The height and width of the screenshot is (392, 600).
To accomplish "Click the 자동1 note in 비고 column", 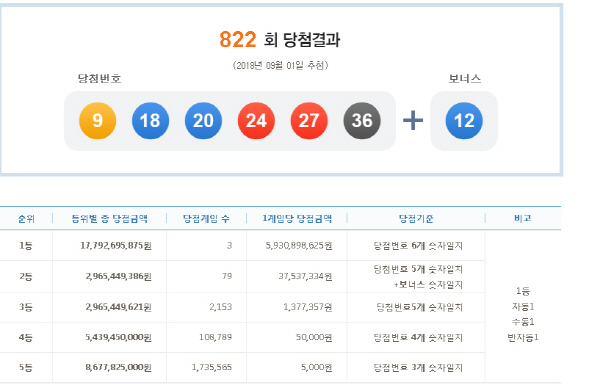I will 523,307.
